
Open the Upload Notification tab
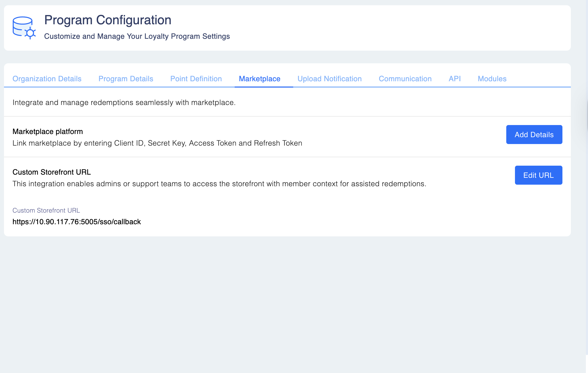point(329,79)
